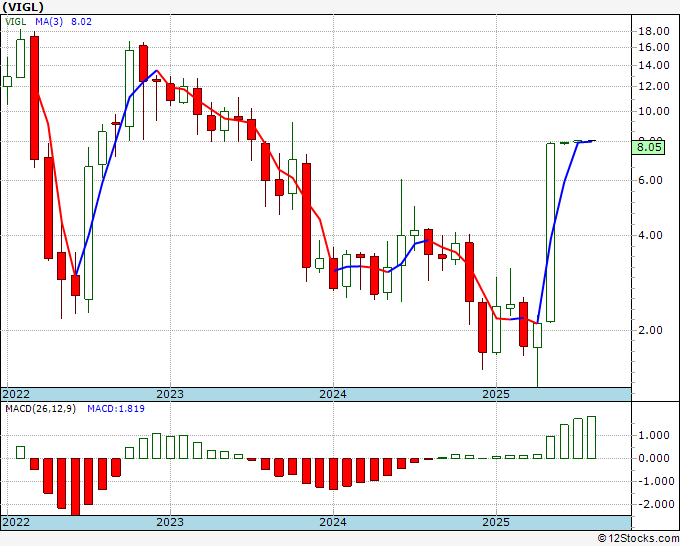
Task: Click the 2.00 price axis label
Action: coord(651,330)
